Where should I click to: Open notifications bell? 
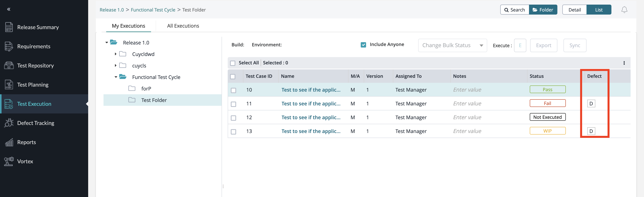(624, 10)
